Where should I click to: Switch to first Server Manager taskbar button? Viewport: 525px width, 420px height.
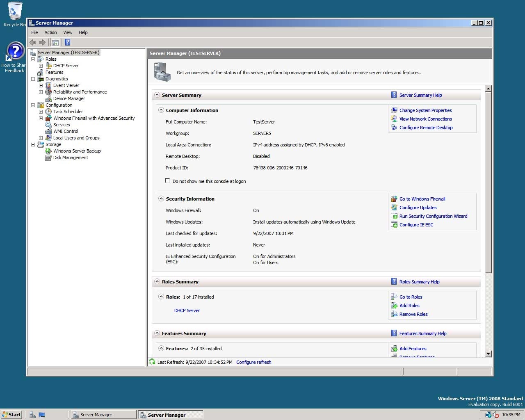103,415
